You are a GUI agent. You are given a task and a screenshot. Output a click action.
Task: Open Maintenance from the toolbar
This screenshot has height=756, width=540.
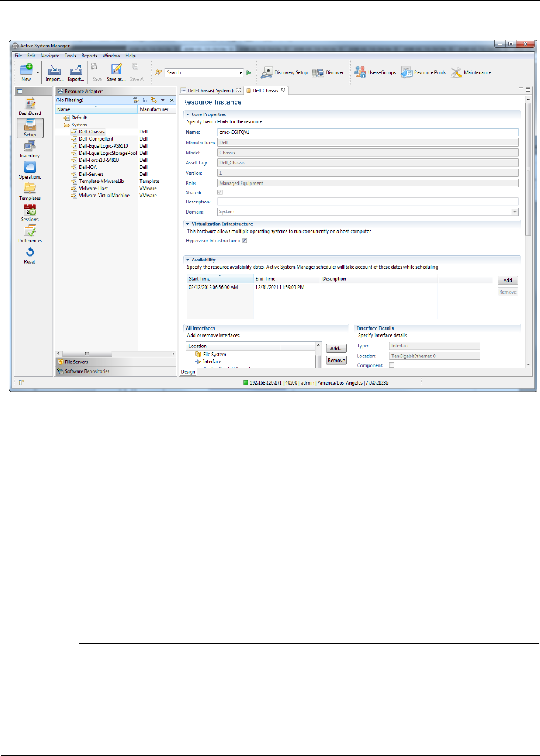(x=471, y=72)
